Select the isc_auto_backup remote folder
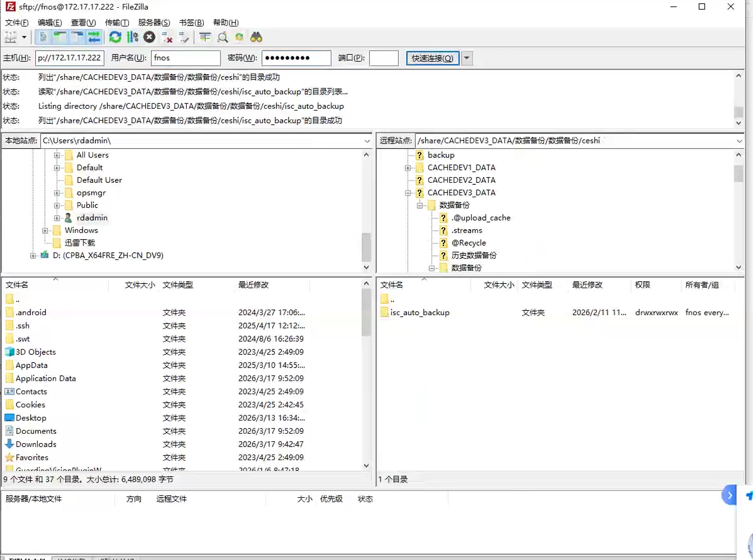Viewport: 753px width, 560px height. 420,312
